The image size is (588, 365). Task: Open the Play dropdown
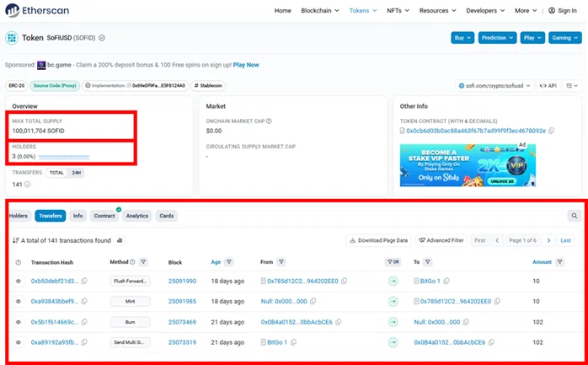pos(532,38)
